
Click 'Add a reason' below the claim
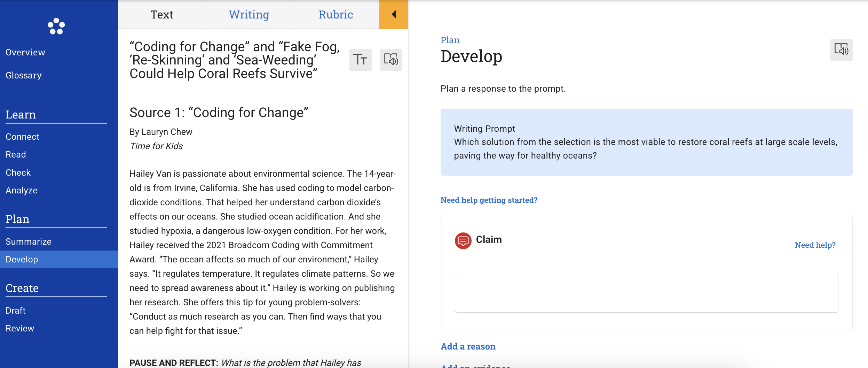[x=468, y=346]
